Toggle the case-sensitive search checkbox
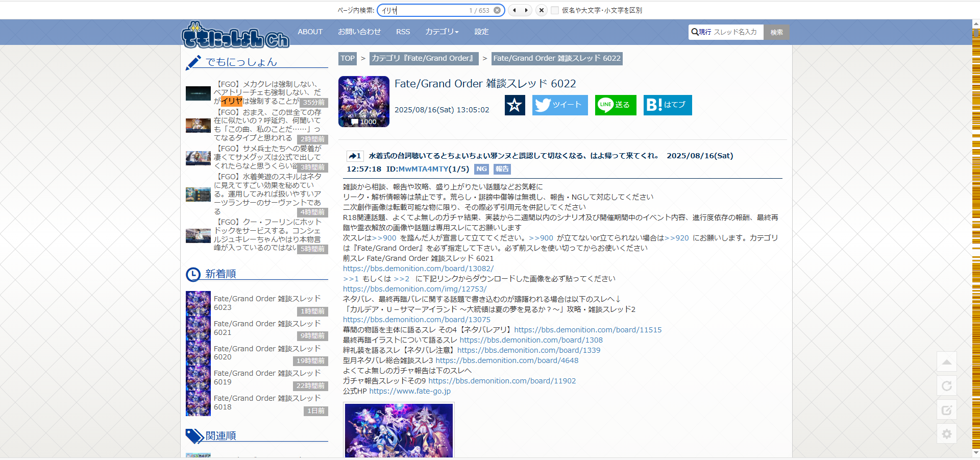Screen dimensions: 980x460 pos(555,10)
